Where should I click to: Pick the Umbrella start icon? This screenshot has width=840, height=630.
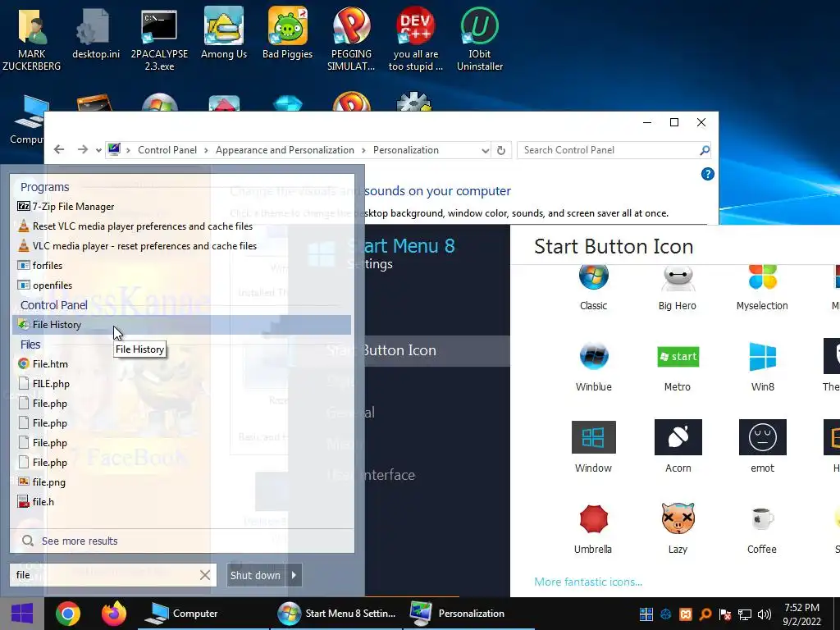point(594,518)
